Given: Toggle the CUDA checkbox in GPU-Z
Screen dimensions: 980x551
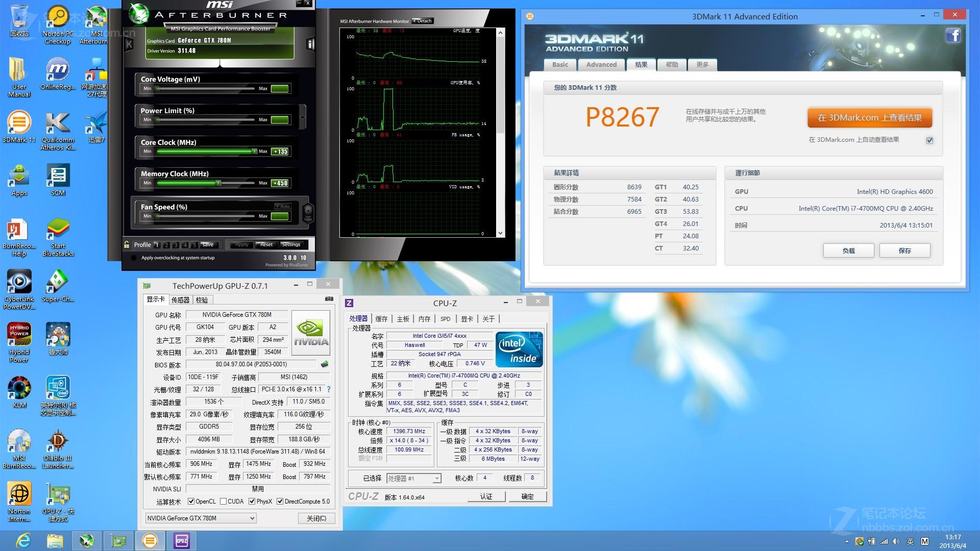Looking at the screenshot, I should (x=223, y=502).
